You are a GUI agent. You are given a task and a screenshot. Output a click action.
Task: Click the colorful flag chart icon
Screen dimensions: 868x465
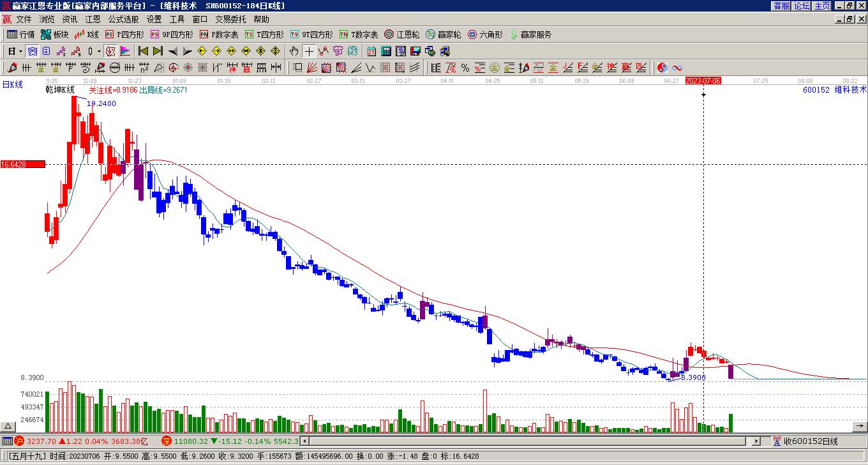coord(126,51)
